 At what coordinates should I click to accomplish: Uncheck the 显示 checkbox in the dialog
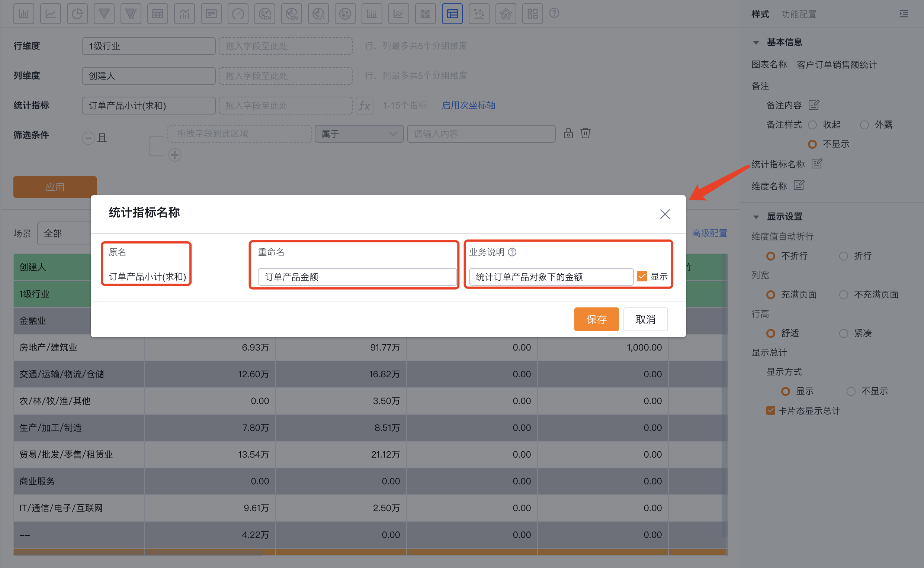pos(642,277)
